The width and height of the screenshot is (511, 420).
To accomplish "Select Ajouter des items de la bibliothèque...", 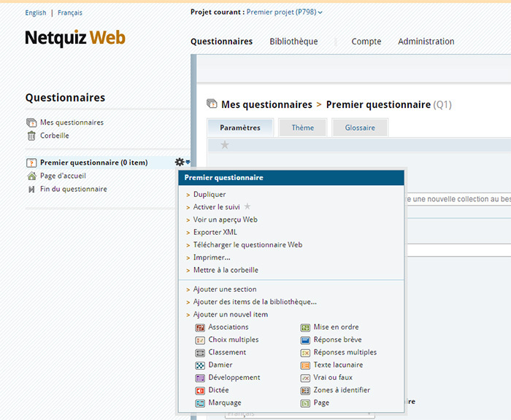I will click(255, 302).
